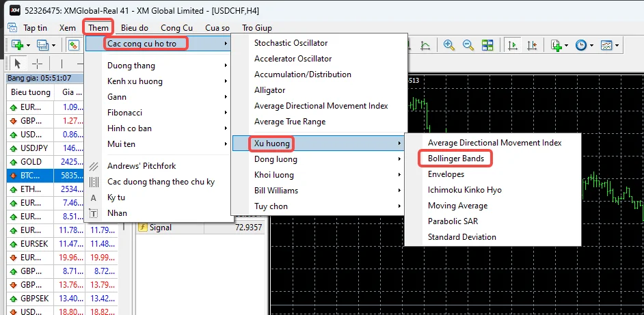Expand the Kenh xu huong submenu
Viewport: 644px width, 315px height.
click(x=158, y=81)
